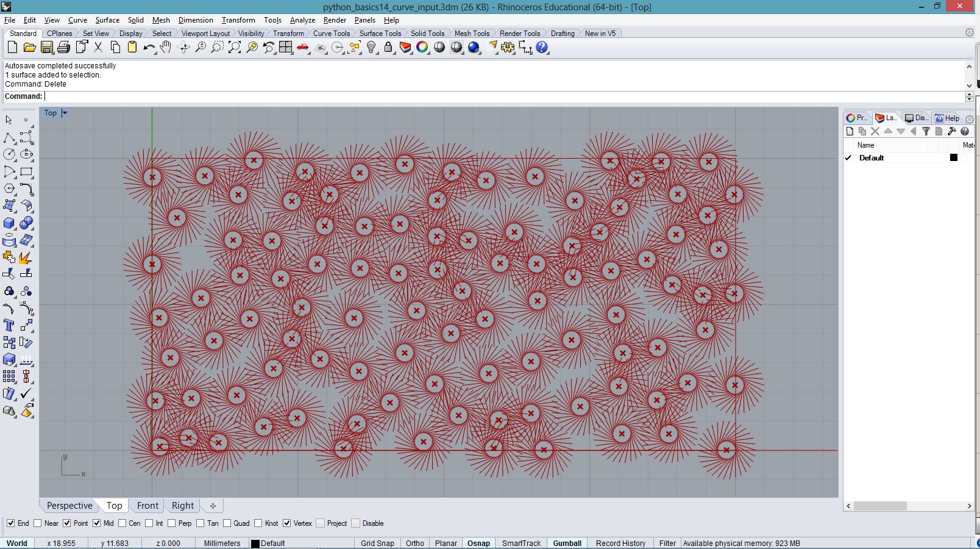Click the Default layer black color swatch
The width and height of the screenshot is (980, 549).
pos(954,158)
